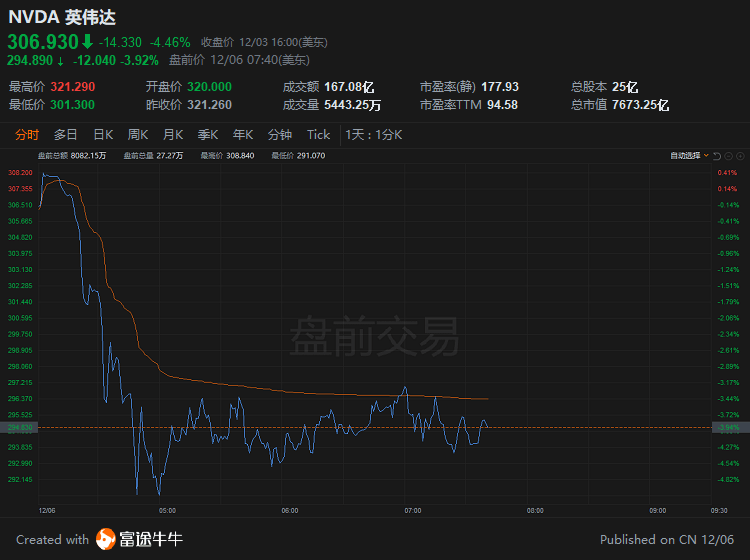Click the 总股本 value 25亿
The image size is (750, 560).
click(625, 87)
